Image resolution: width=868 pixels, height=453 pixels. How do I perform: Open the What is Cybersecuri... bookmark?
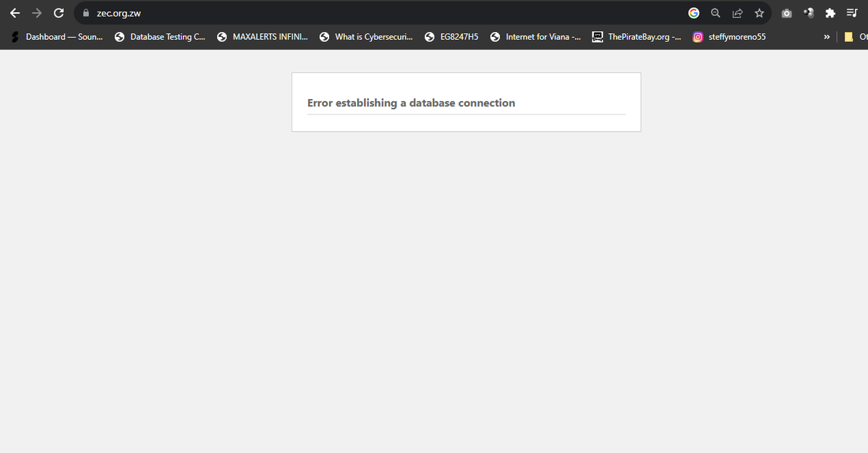coord(367,37)
